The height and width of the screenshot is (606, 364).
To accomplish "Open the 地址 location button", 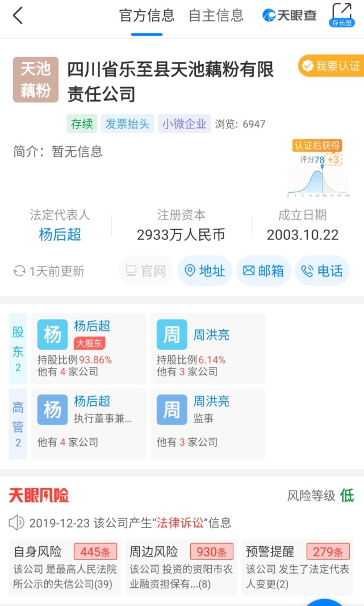I will 204,271.
